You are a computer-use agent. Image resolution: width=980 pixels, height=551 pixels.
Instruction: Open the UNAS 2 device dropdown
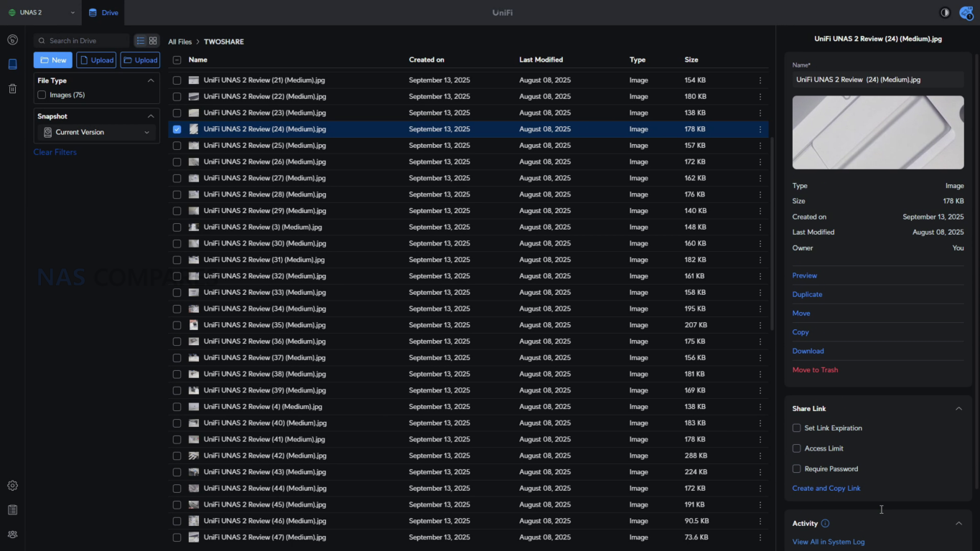(x=41, y=13)
